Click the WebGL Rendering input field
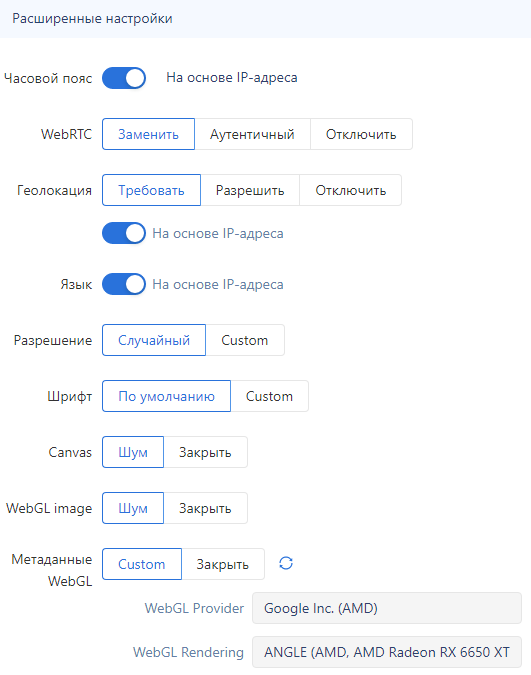Viewport: 531px width, 675px height. [387, 652]
